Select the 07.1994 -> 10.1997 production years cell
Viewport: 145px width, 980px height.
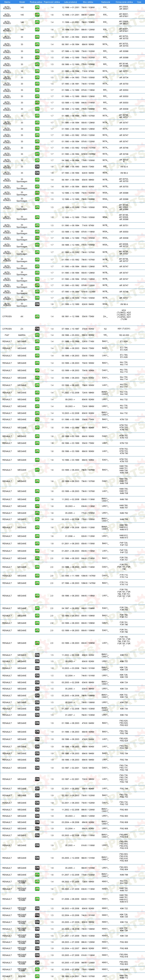[70, 329]
